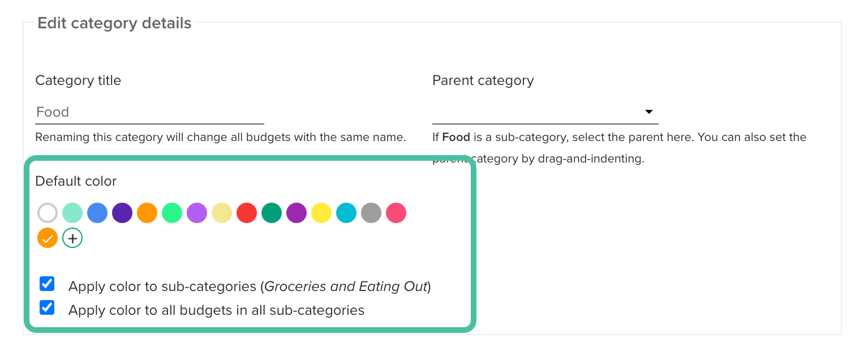
Task: Choose the magenta purple color swatch
Action: (x=297, y=213)
